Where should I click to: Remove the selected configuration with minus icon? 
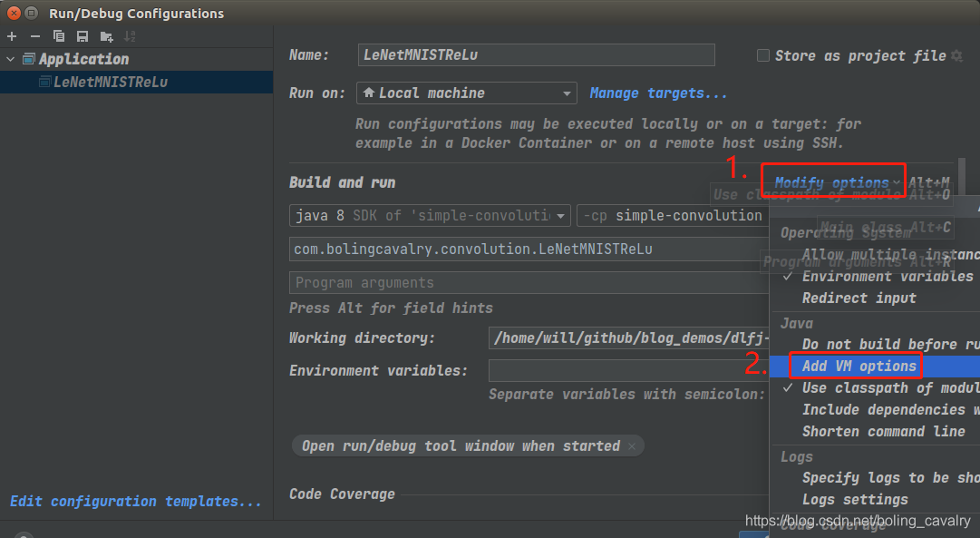(x=35, y=36)
